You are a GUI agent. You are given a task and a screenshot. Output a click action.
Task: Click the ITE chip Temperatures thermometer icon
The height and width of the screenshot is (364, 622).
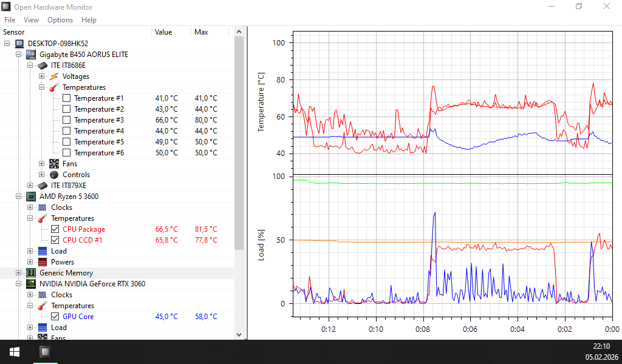click(54, 87)
